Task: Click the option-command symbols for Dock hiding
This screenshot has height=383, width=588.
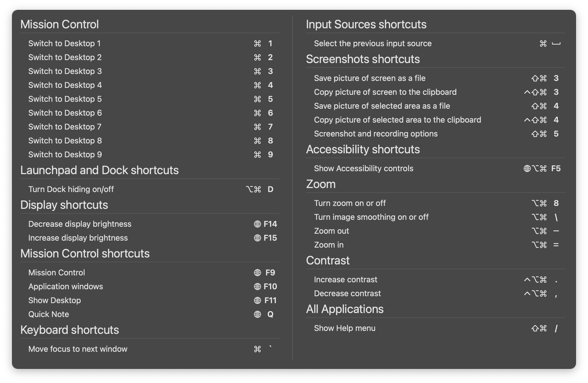Action: point(253,189)
